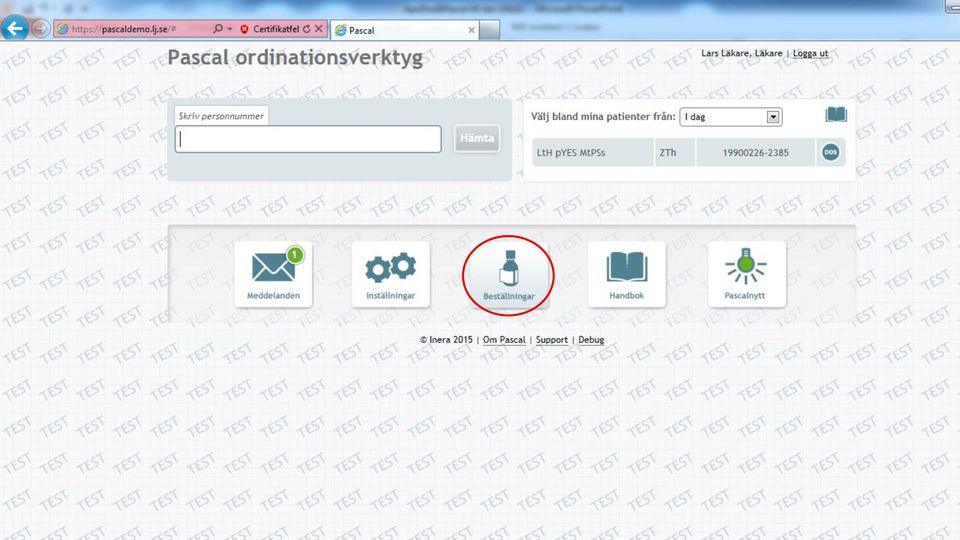Click refresh icon in address bar

[x=307, y=29]
